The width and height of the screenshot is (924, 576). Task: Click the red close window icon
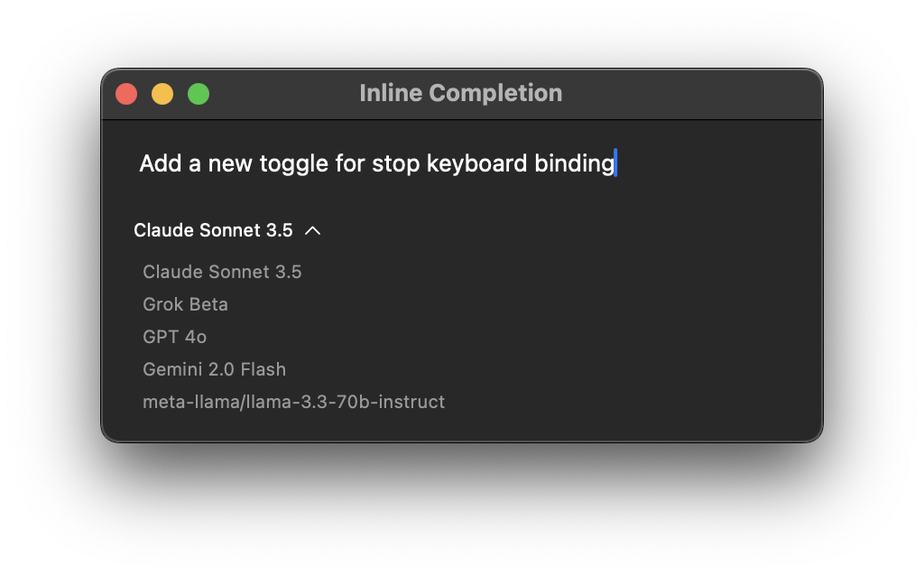[126, 93]
